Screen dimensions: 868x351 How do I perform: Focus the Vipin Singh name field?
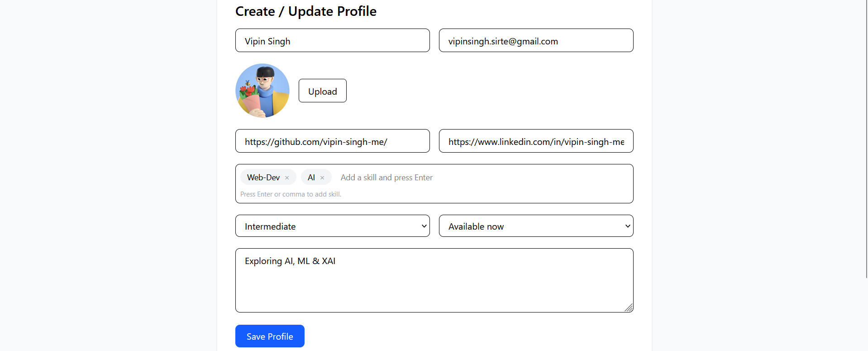point(332,41)
